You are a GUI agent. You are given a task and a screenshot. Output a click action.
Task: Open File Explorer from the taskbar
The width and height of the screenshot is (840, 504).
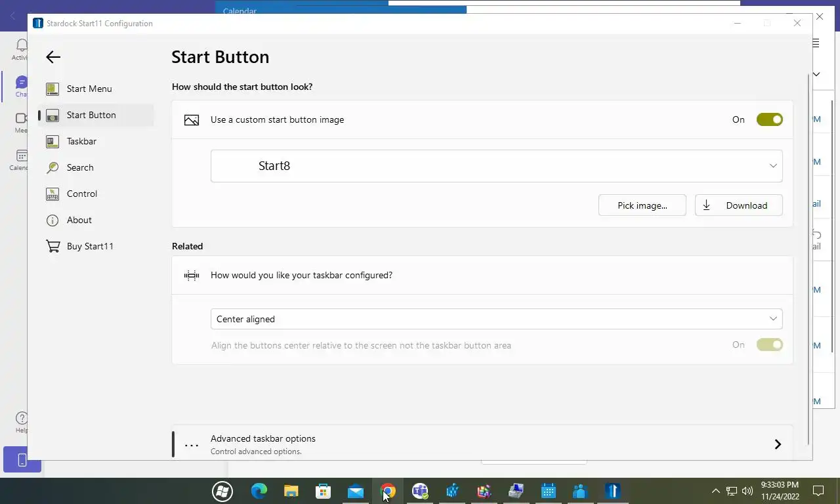pyautogui.click(x=291, y=491)
